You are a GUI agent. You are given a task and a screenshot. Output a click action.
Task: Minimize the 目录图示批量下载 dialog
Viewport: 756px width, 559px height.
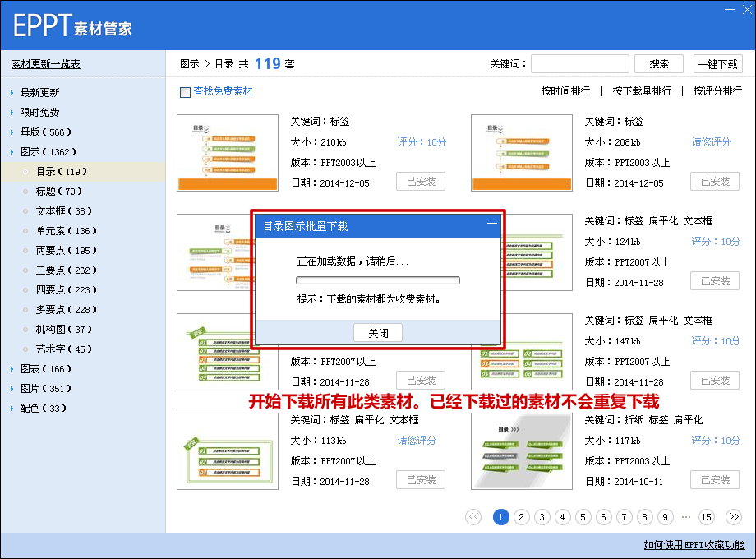(x=491, y=224)
